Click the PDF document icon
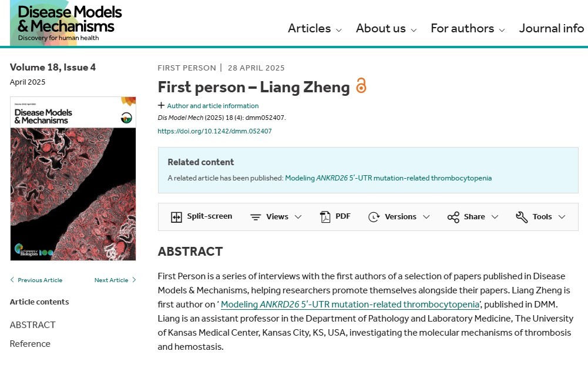Image resolution: width=588 pixels, height=368 pixels. [x=325, y=217]
